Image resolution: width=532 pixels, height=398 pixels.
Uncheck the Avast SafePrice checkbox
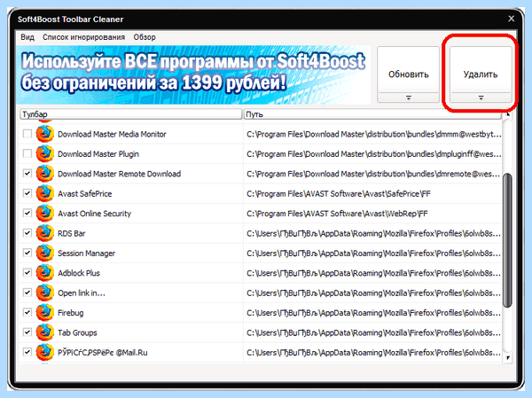click(x=27, y=193)
